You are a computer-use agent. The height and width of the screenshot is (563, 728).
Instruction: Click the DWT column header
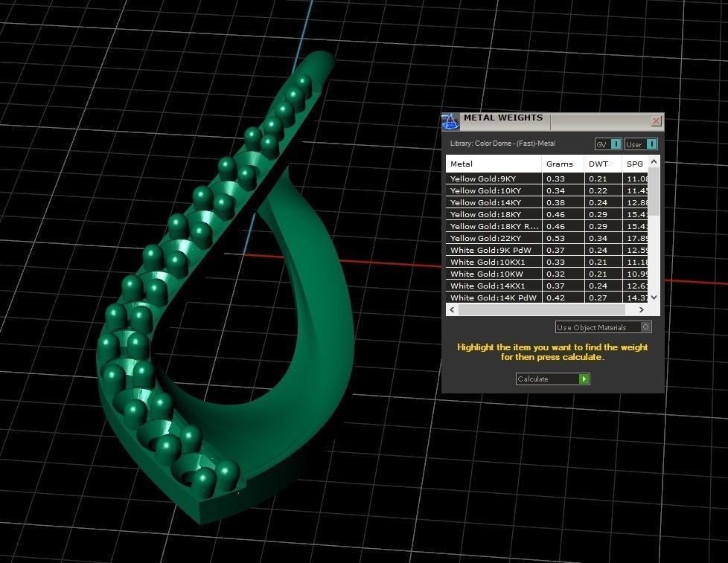coord(603,164)
